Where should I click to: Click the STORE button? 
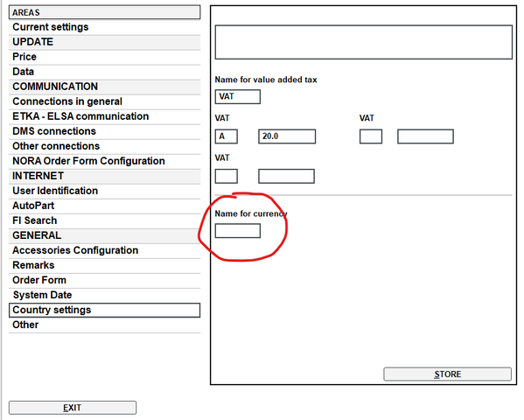point(448,374)
